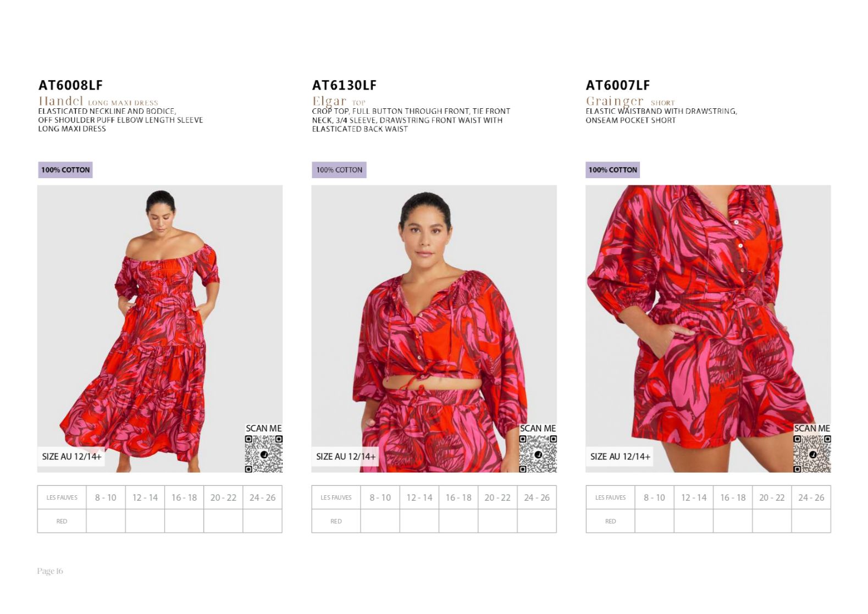Click the QR code on the Grainger short photo
This screenshot has height=614, width=868.
pyautogui.click(x=812, y=453)
